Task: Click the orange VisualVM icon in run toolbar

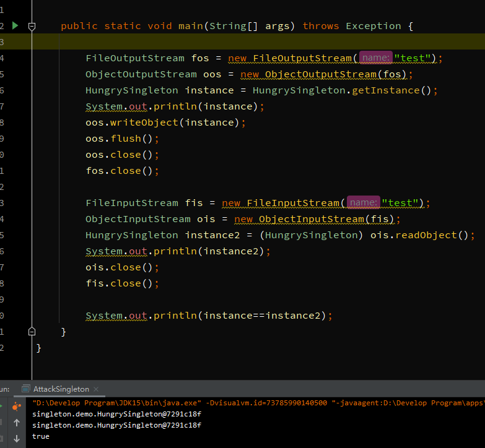Action: tap(17, 407)
